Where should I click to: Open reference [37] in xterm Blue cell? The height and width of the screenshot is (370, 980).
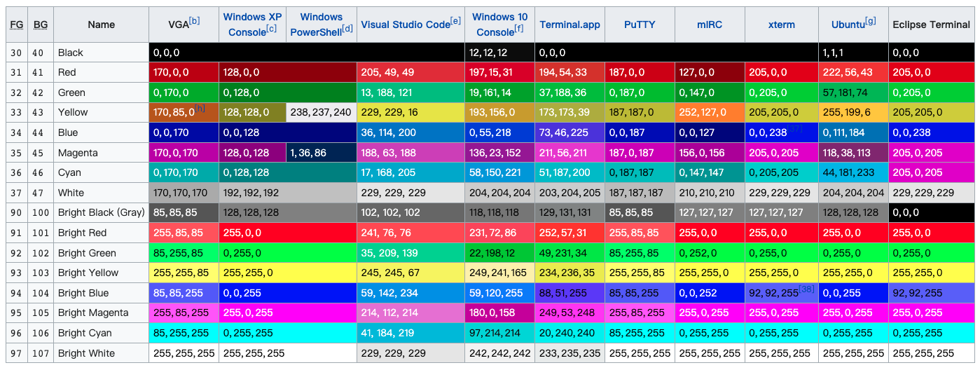[x=795, y=128]
